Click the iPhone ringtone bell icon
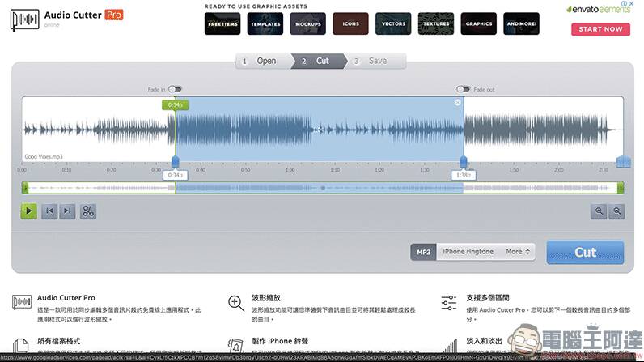Screen dimensions: 644x362 click(x=235, y=346)
